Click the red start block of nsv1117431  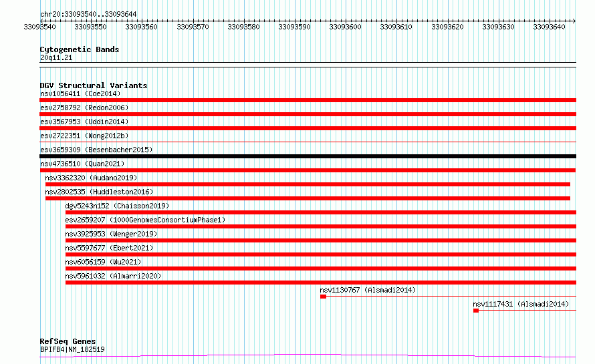(x=476, y=311)
